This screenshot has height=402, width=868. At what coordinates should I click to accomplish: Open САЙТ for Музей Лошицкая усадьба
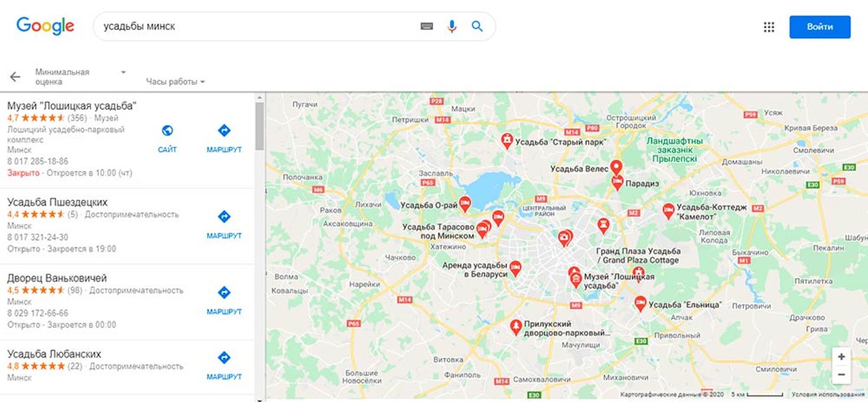point(168,139)
